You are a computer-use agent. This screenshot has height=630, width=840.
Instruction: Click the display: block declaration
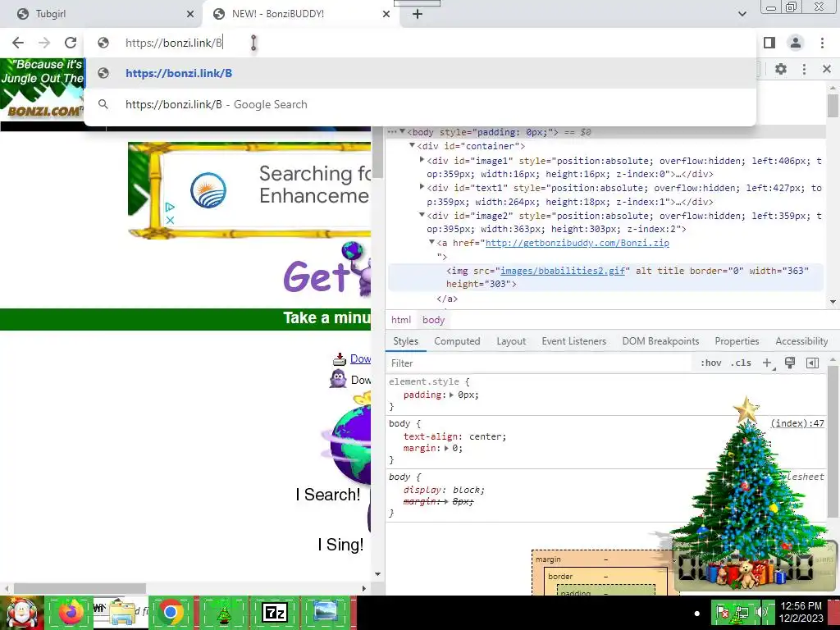[444, 491]
